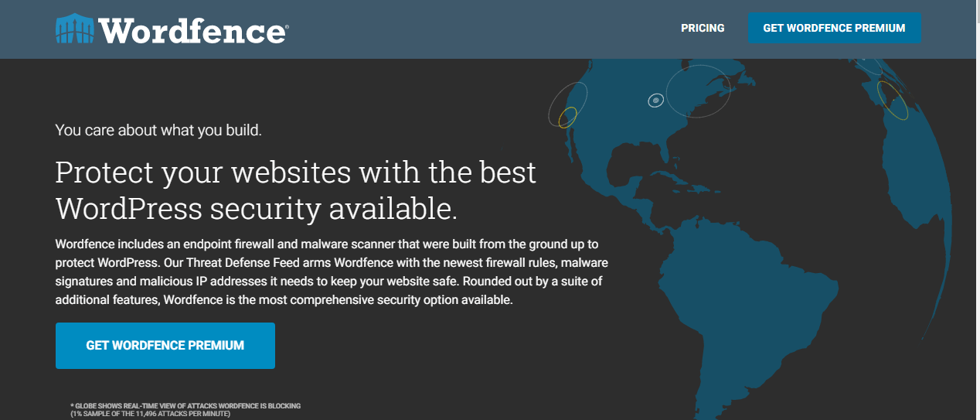Screen dimensions: 980x420
Task: Select the headline 'Protect your websites with the best'
Action: click(x=296, y=172)
